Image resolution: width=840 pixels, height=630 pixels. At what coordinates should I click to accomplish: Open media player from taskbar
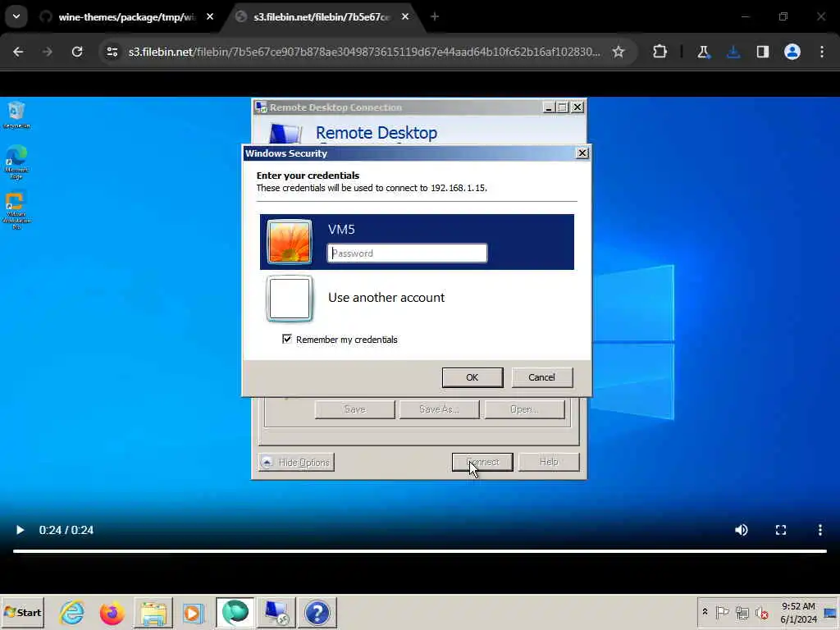pos(193,612)
